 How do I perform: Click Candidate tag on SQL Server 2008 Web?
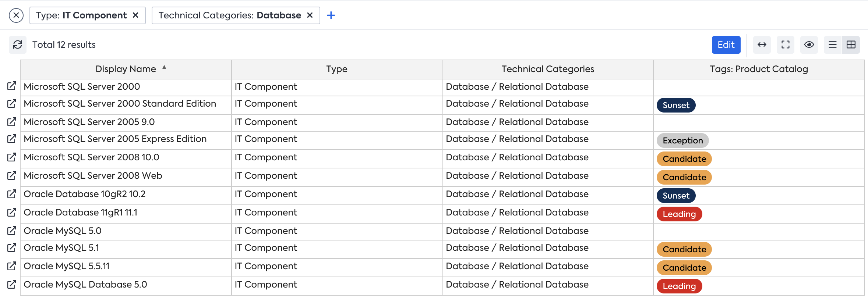[684, 177]
